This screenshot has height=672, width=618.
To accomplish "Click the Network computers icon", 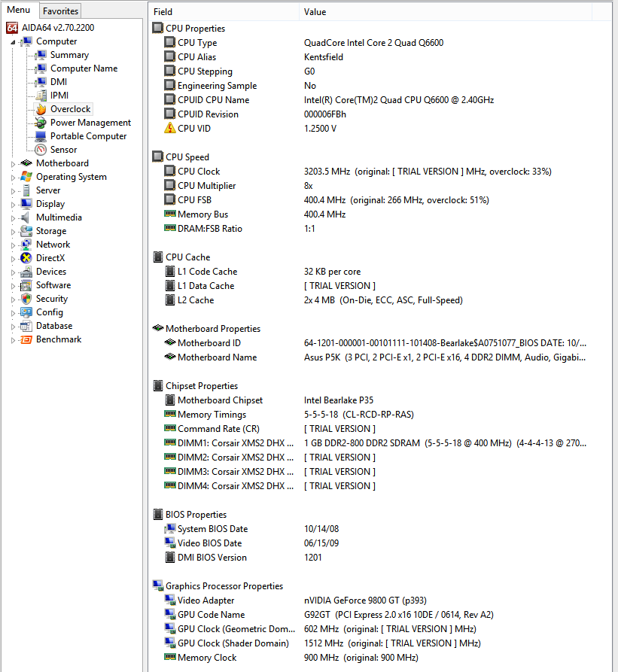I will [x=26, y=245].
